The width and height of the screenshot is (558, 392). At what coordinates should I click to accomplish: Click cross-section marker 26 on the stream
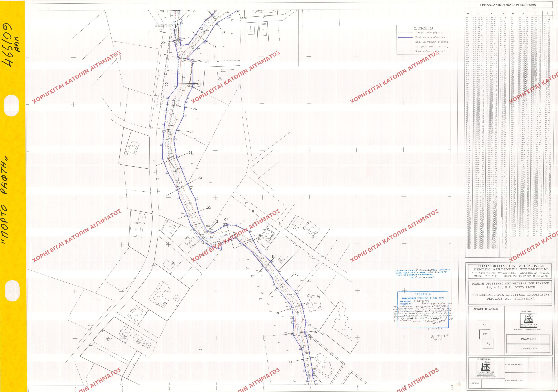click(195, 109)
